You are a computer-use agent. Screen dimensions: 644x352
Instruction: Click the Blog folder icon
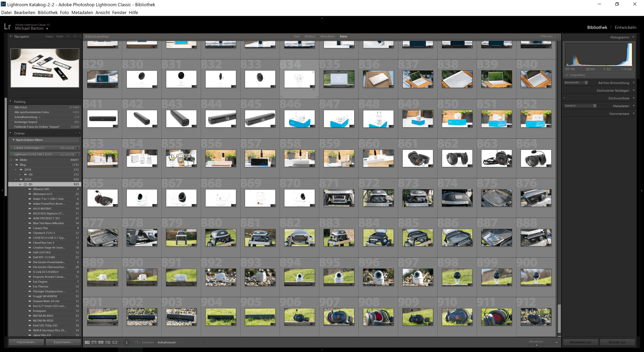[17, 165]
